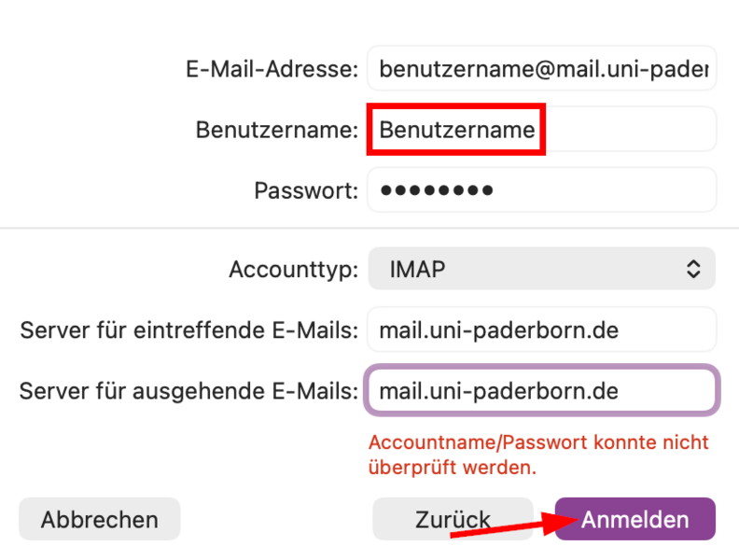Click the purple Anmelden button
739x560 pixels.
tap(634, 519)
